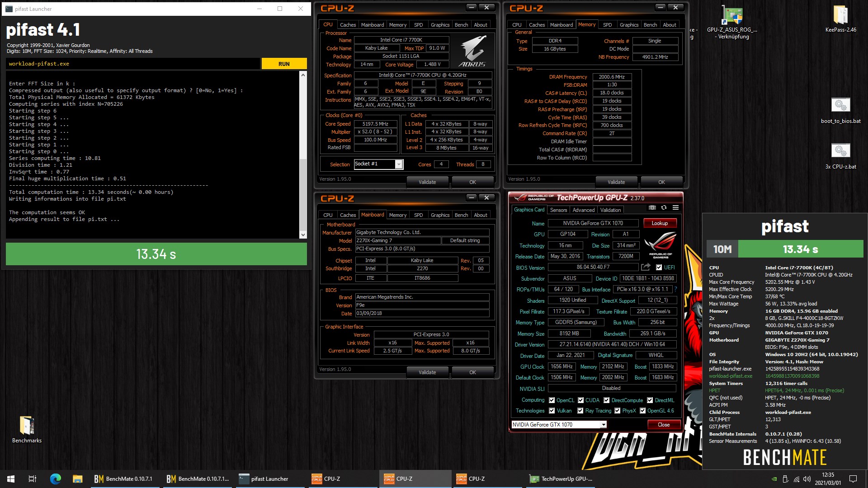Click Validate in the CPU tab window
Viewport: 868px width, 488px height.
tap(427, 182)
